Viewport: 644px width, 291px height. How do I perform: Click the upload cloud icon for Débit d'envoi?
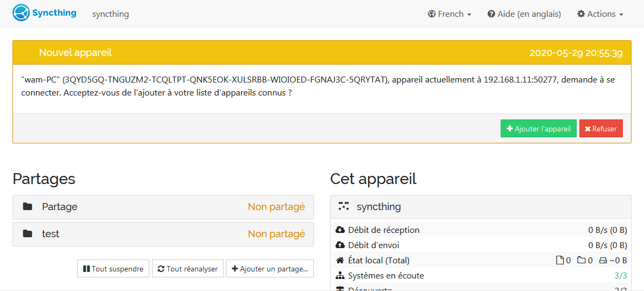tap(340, 245)
